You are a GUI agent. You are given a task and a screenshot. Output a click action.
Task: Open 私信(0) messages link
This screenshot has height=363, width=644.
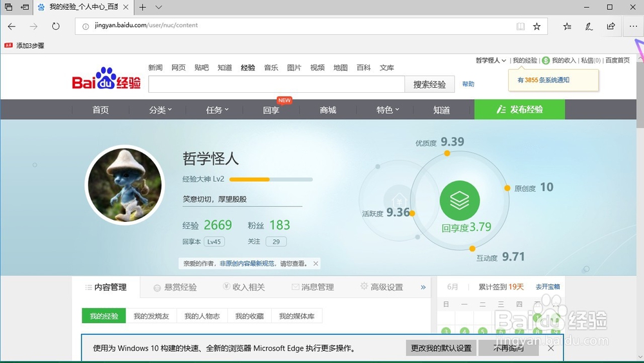coord(591,61)
